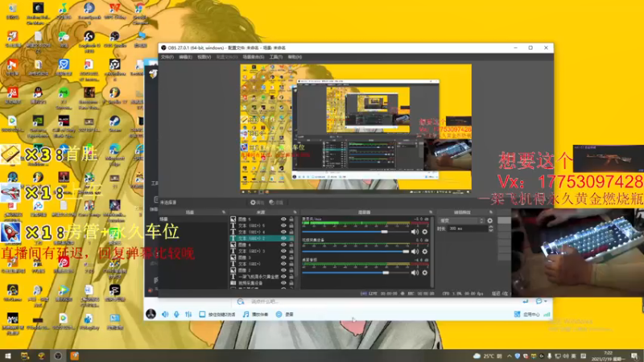644x362 pixels.
Task: Open the 场景集合(S) menu in OBS
Action: pos(254,57)
